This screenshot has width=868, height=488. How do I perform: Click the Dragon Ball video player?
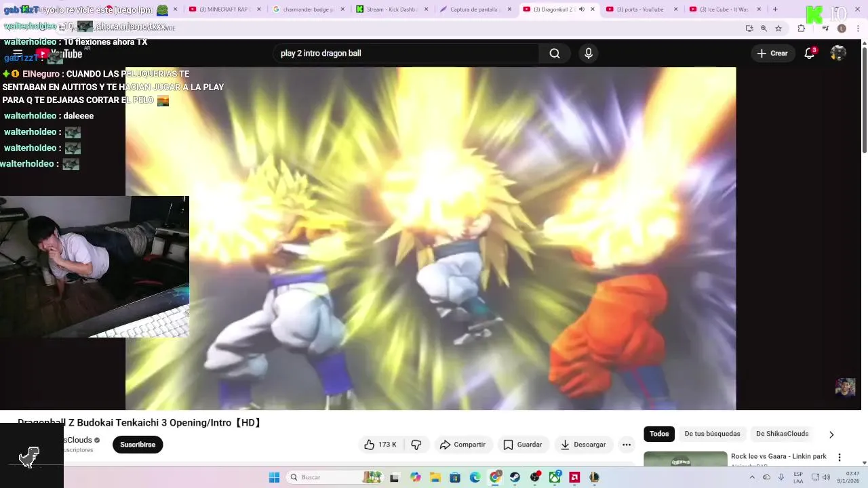point(431,239)
